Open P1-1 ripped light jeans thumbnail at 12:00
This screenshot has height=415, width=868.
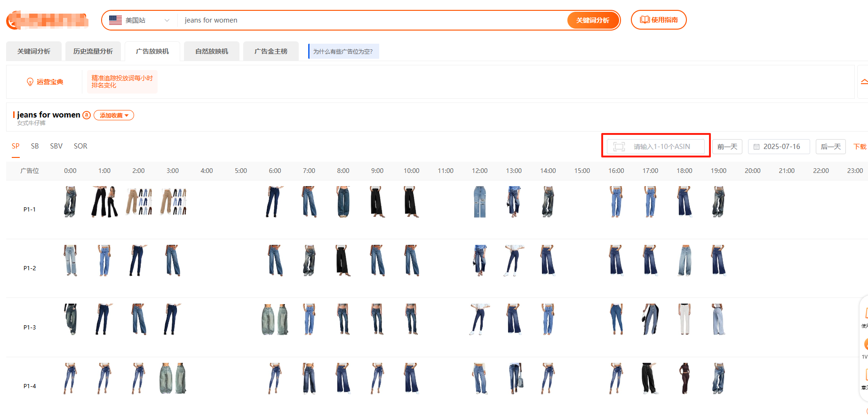[480, 202]
